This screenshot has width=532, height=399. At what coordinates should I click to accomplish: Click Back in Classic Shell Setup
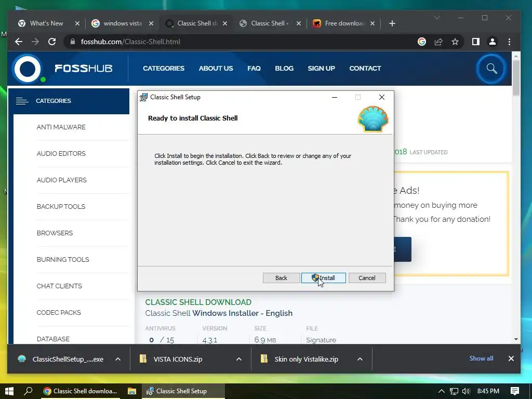281,278
